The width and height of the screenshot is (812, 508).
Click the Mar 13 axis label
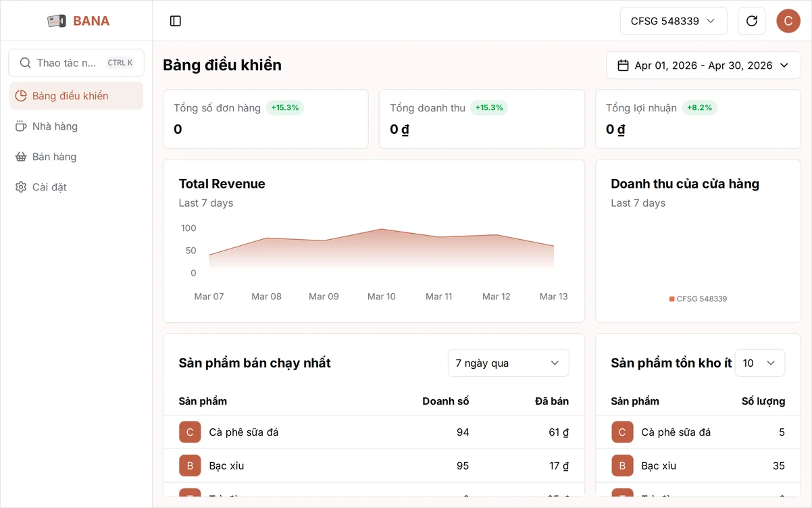point(554,297)
